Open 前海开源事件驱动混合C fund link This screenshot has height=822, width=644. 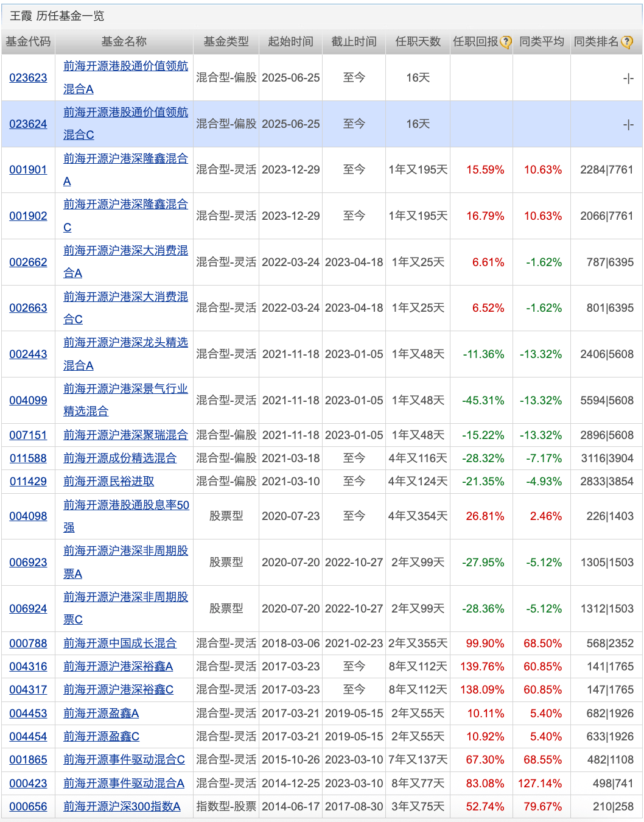[124, 759]
